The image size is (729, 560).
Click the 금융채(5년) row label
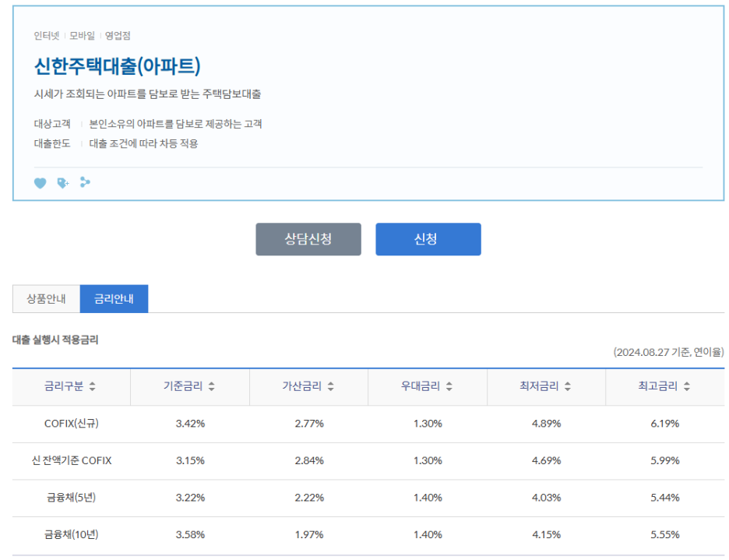pos(72,497)
